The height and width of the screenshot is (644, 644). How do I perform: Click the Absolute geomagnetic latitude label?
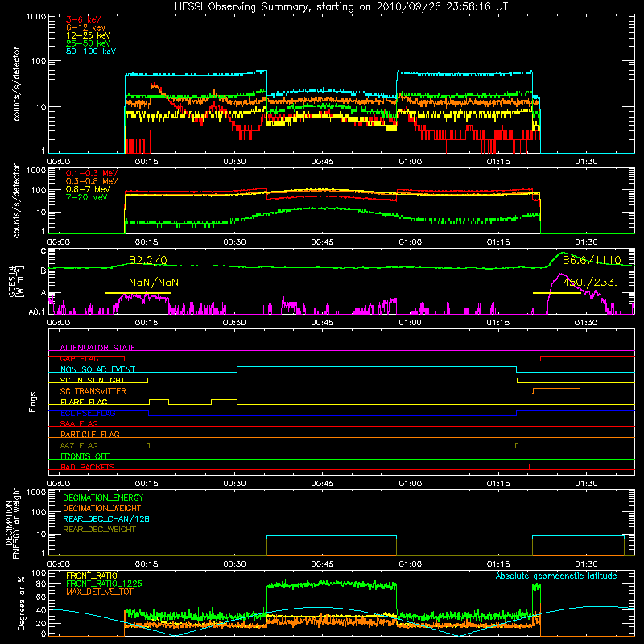click(556, 576)
